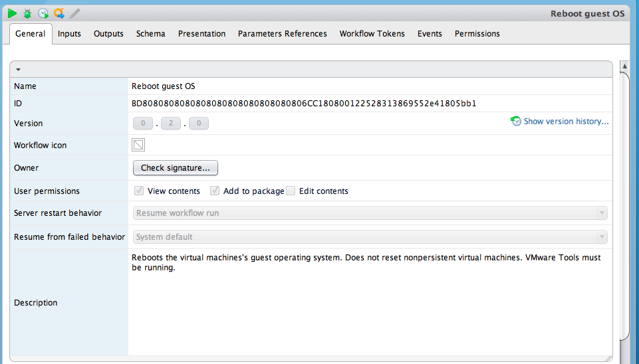Click the green bug debug workflow icon
Image resolution: width=639 pixels, height=364 pixels.
(27, 13)
